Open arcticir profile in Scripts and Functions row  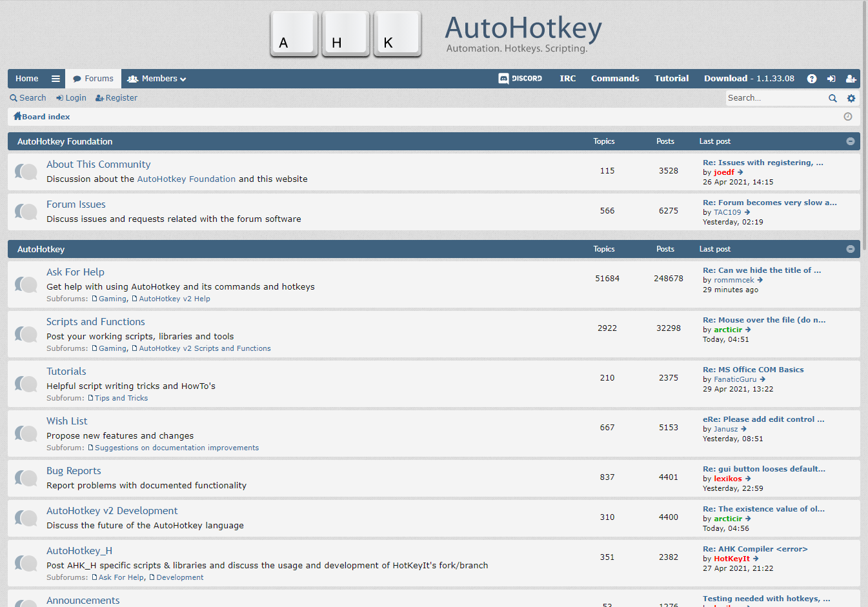[x=728, y=330]
